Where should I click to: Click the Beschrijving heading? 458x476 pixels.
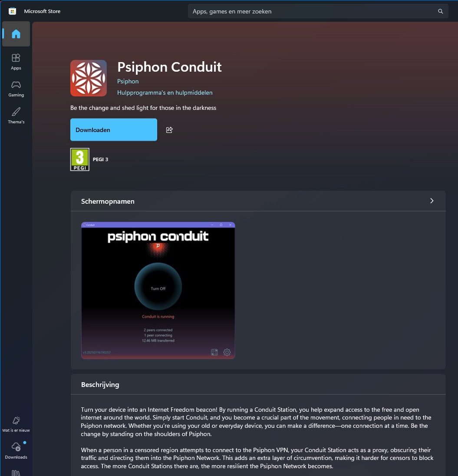coord(100,385)
